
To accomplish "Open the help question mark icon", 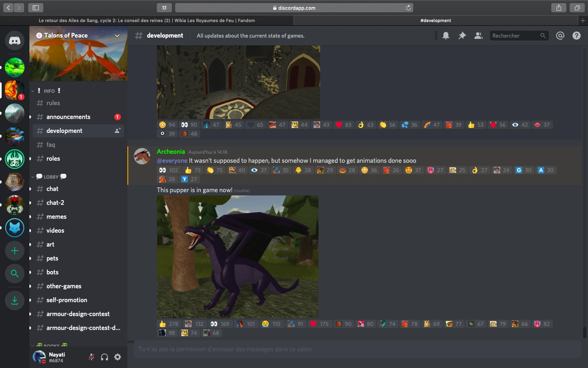I will (x=577, y=36).
